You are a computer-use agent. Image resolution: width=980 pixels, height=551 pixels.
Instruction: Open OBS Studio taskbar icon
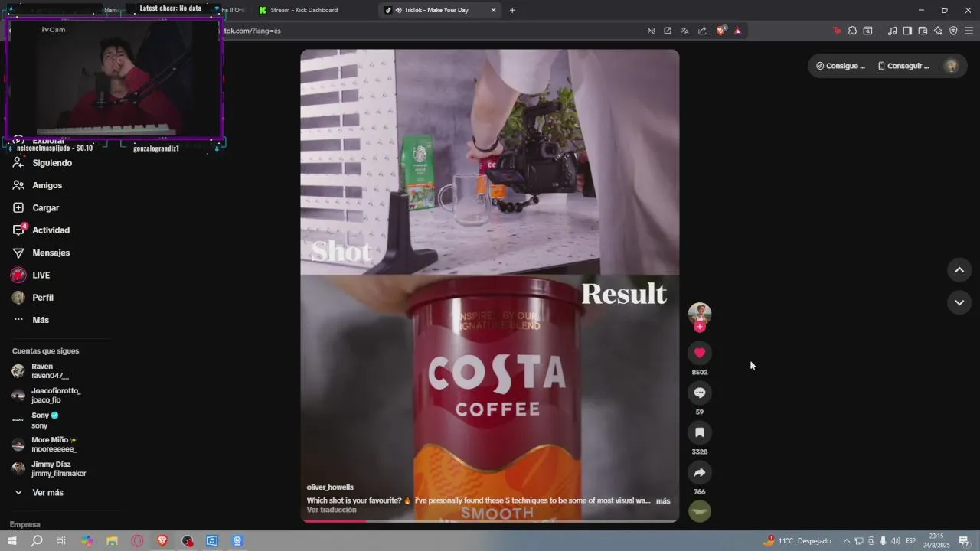click(188, 541)
